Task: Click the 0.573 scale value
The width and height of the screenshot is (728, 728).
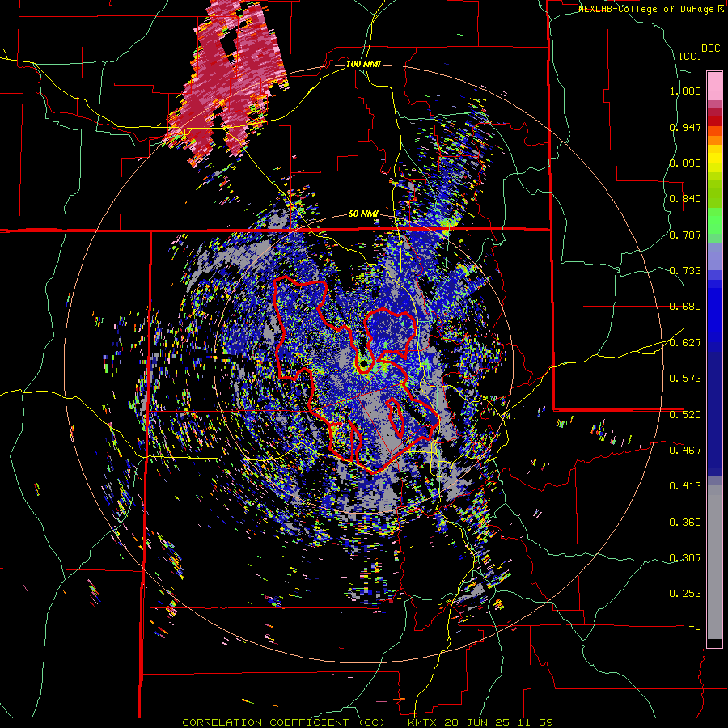Action: pyautogui.click(x=685, y=379)
